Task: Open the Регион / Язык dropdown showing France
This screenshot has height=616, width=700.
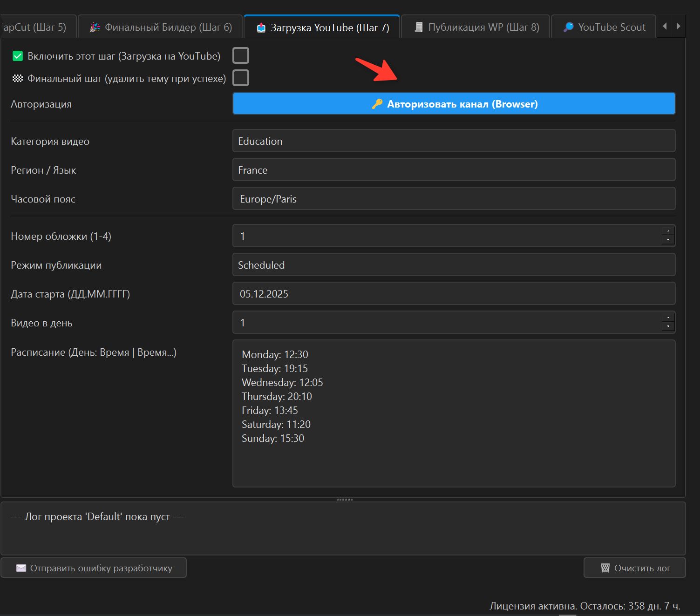Action: (x=454, y=169)
